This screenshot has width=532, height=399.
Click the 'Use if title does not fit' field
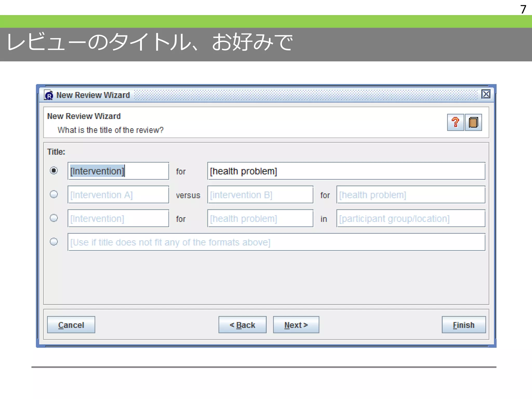[x=276, y=242]
